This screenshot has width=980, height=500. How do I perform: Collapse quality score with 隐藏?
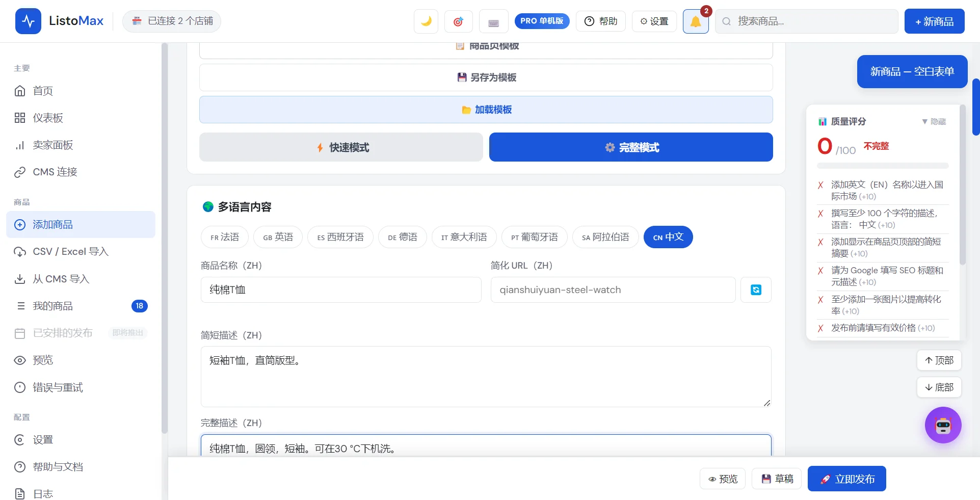pyautogui.click(x=934, y=121)
